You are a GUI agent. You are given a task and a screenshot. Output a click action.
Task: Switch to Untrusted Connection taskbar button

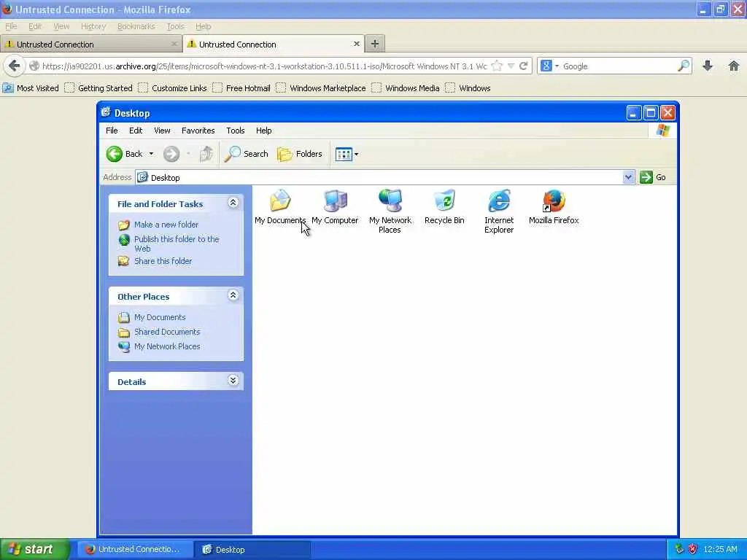pyautogui.click(x=135, y=549)
